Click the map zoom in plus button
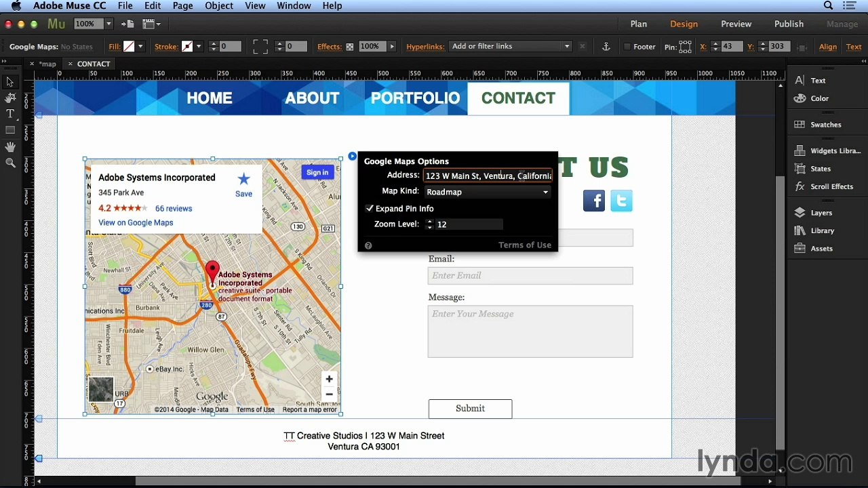The image size is (868, 488). (x=329, y=380)
